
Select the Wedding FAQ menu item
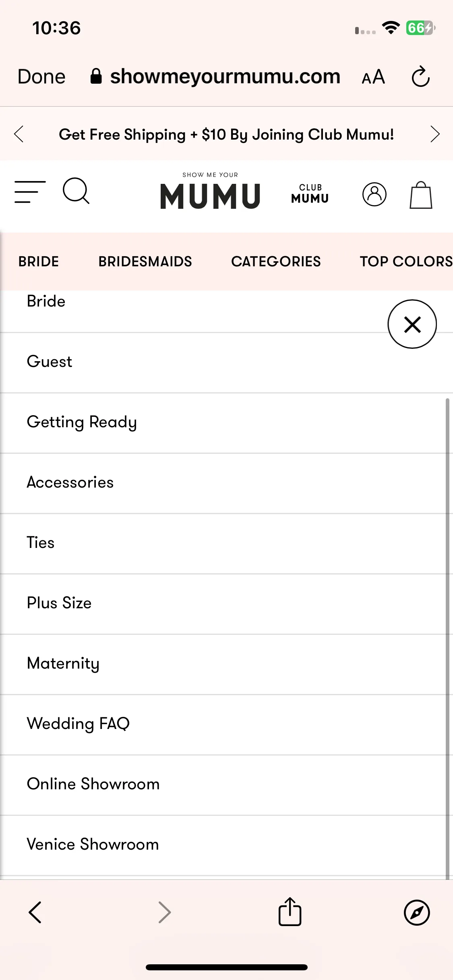tap(224, 725)
